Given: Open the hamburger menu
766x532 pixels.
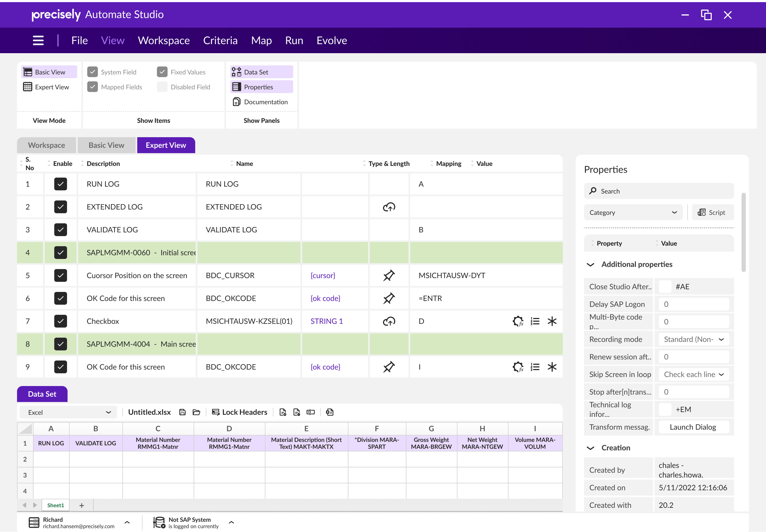Looking at the screenshot, I should coord(38,40).
